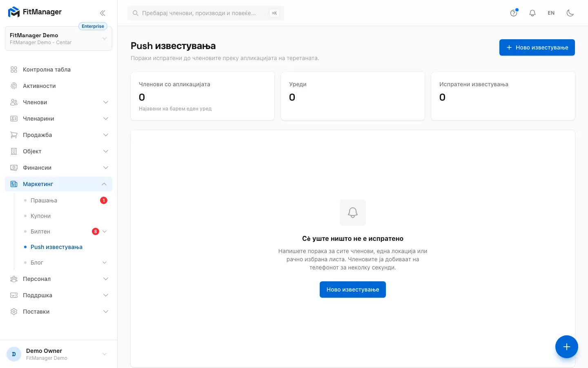Click the empty-state bell icon
Screen dimensions: 588x368
click(353, 213)
